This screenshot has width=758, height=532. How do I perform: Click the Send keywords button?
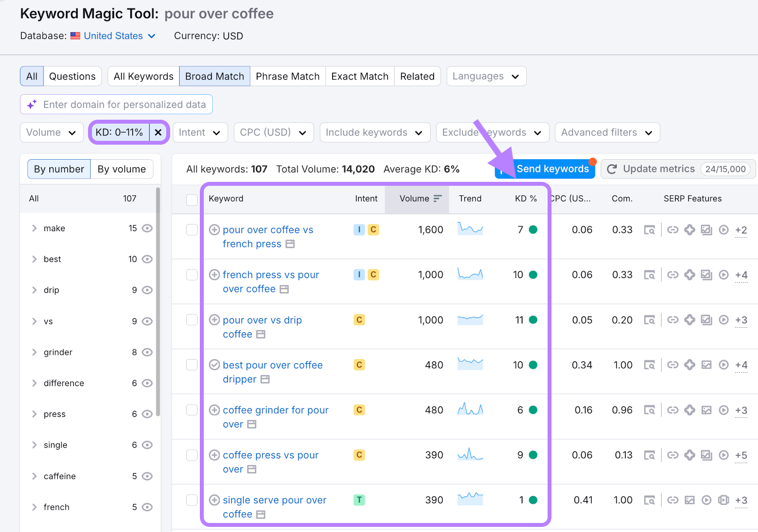552,169
